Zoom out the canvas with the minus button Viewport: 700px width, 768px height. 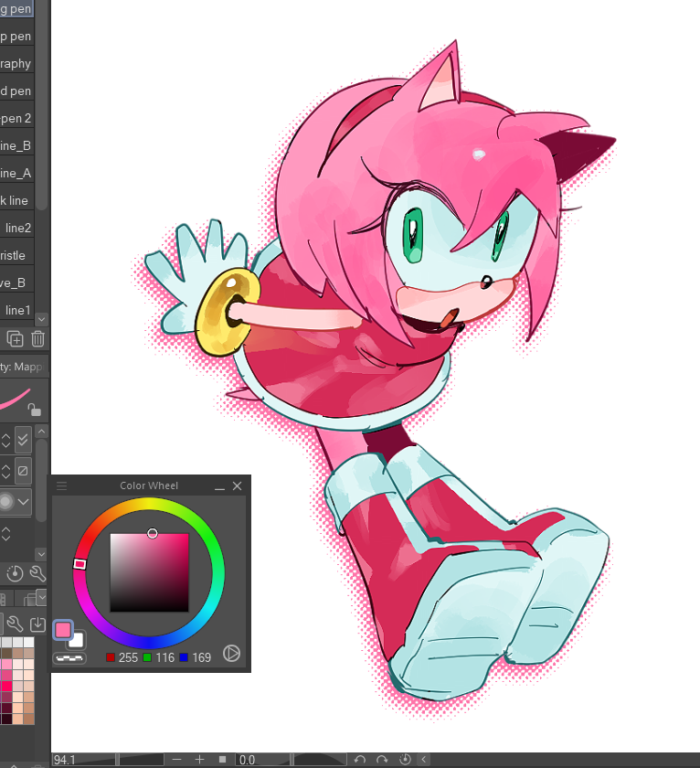[176, 759]
